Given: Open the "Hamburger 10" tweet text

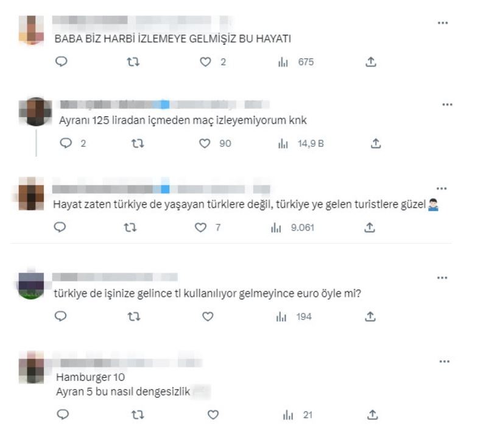Looking at the screenshot, I should (123, 384).
